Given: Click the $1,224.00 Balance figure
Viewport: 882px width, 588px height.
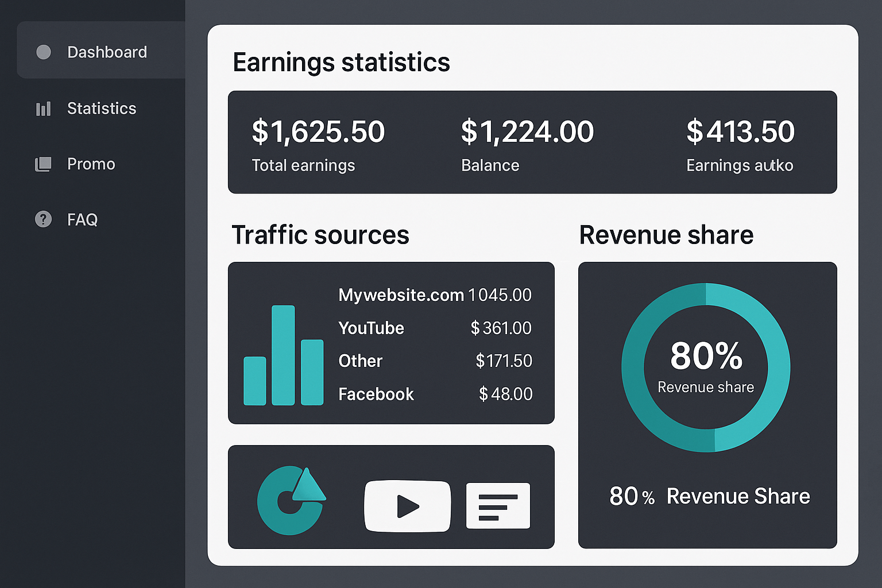Looking at the screenshot, I should coord(527,131).
